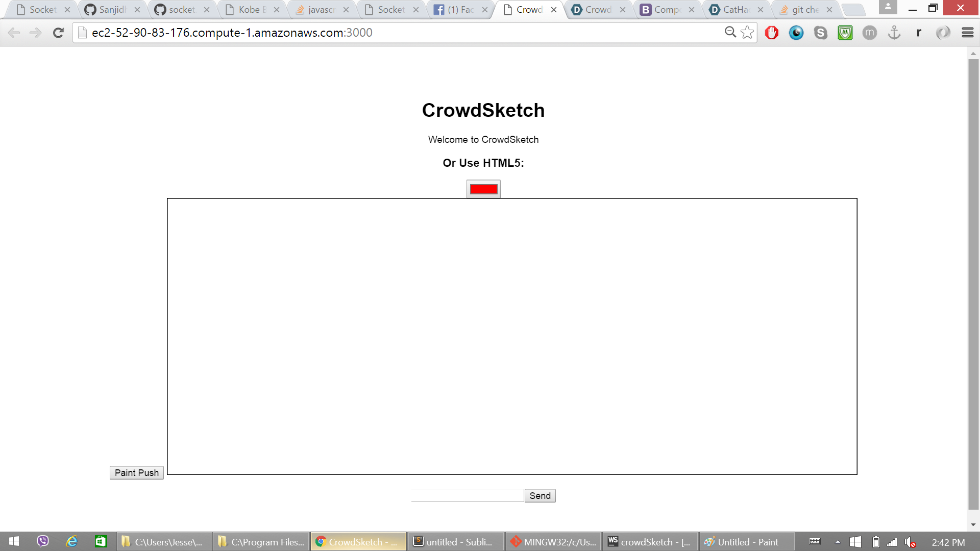Click the Windows Start button
This screenshot has width=980, height=551.
point(14,541)
